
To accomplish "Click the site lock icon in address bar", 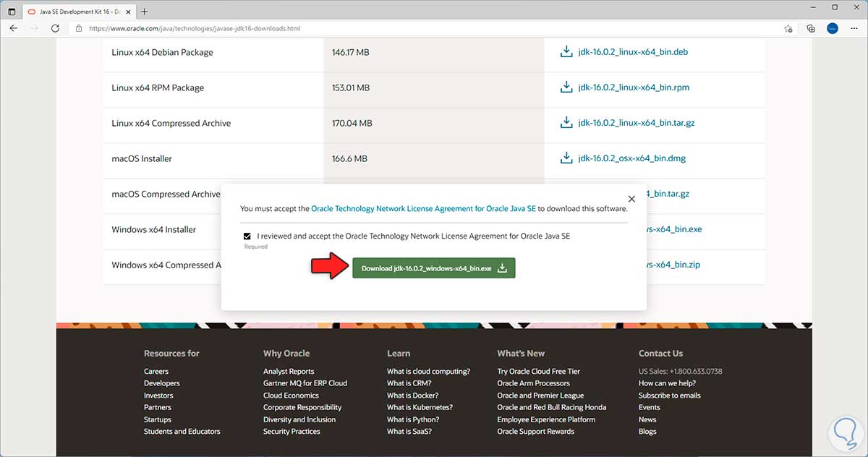I will 79,28.
